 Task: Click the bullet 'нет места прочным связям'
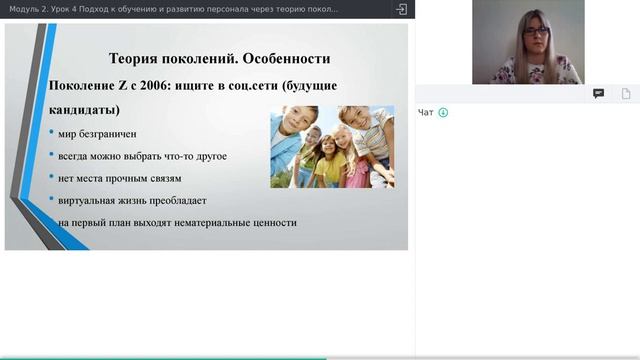point(120,178)
